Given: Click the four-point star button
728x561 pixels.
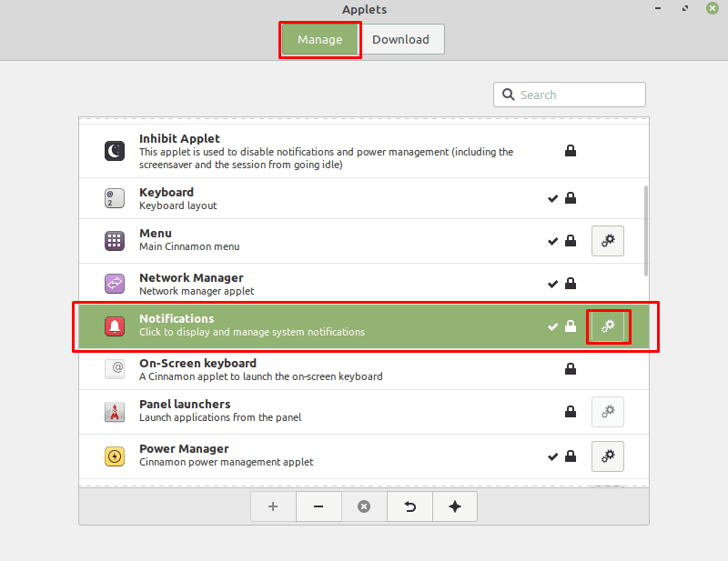Looking at the screenshot, I should pos(455,506).
